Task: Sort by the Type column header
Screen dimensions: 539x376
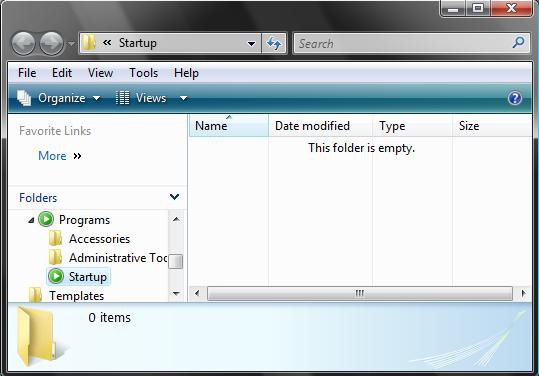Action: click(412, 126)
